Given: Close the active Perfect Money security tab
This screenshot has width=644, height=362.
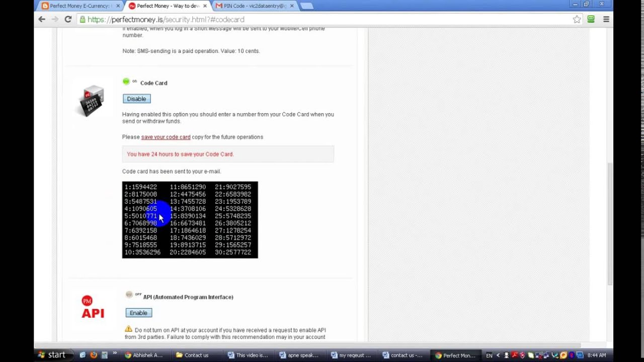Looking at the screenshot, I should tap(205, 6).
